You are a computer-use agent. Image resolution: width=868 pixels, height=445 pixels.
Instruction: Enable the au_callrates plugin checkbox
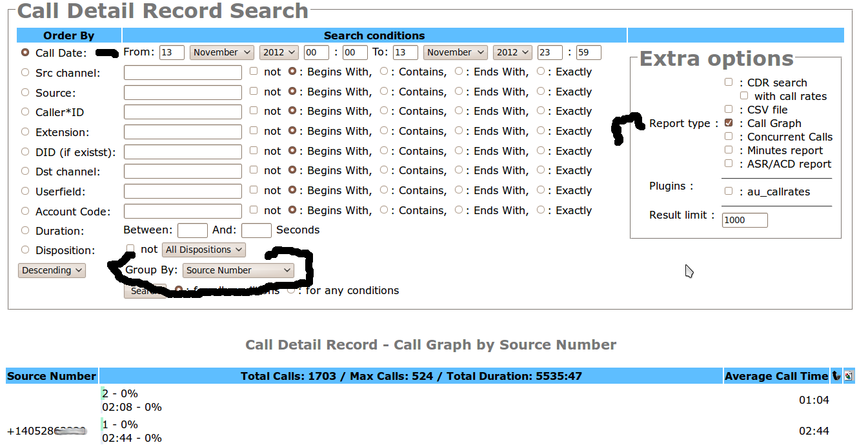[729, 192]
